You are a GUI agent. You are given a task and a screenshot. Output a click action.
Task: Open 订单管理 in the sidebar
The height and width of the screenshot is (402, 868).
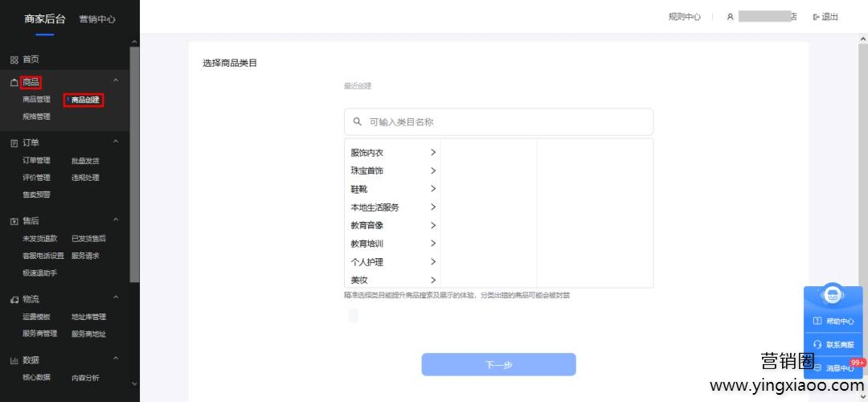(36, 161)
